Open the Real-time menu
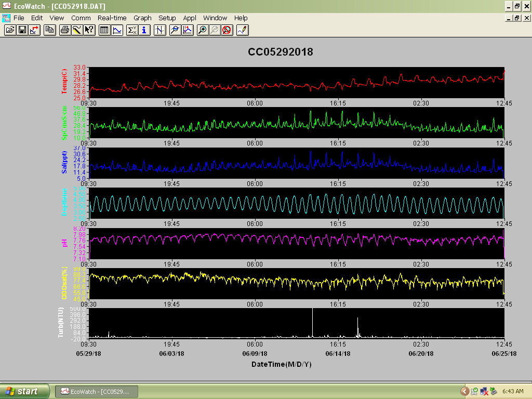The width and height of the screenshot is (532, 399). point(112,18)
